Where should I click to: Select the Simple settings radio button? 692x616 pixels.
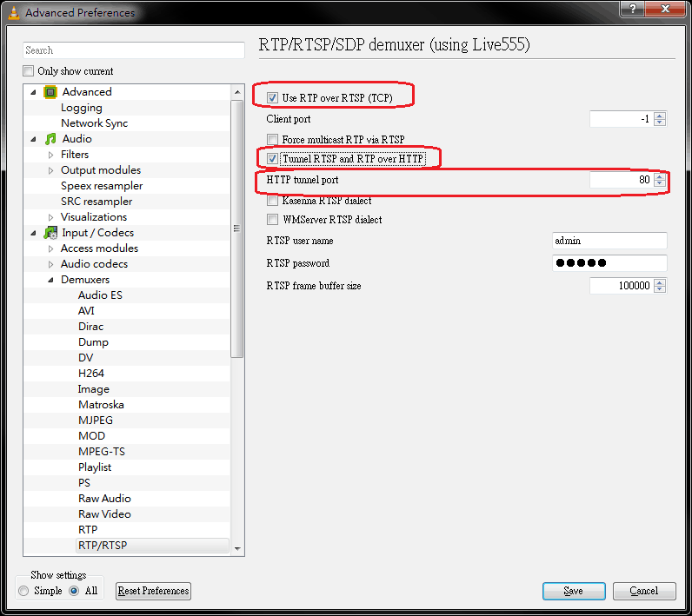pos(23,591)
